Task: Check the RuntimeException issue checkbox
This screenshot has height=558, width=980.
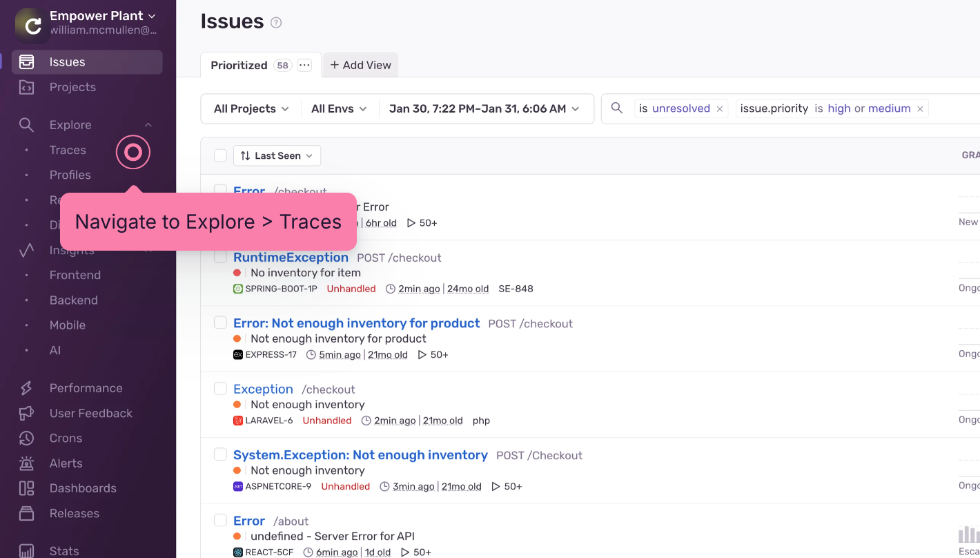Action: pos(220,256)
